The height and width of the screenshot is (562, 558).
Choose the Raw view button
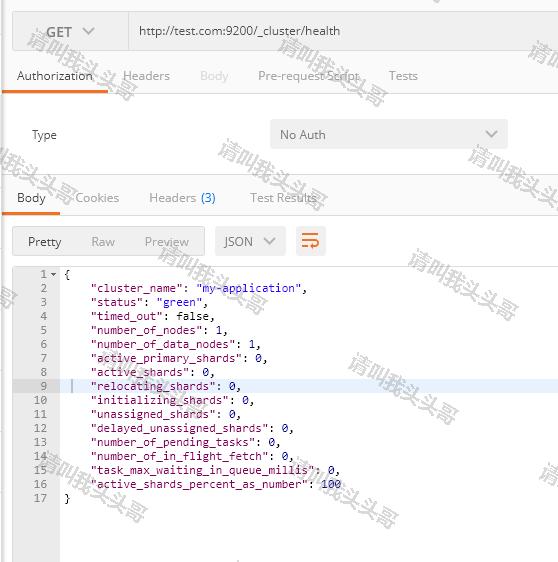coord(103,242)
